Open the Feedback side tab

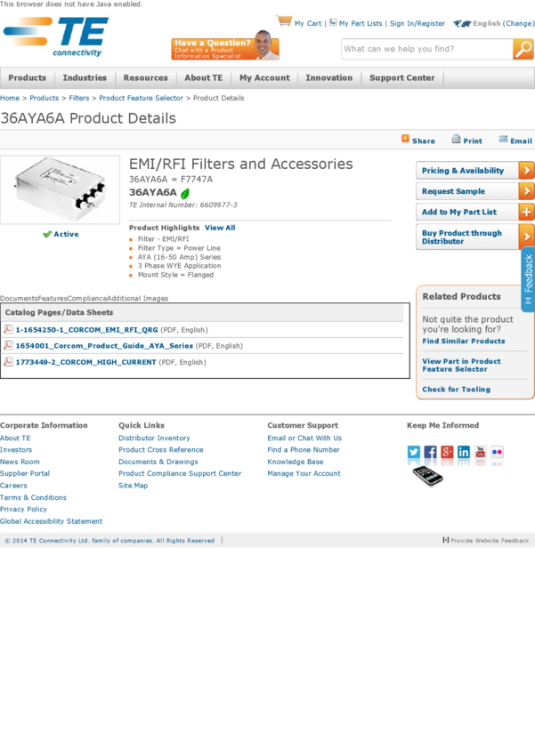[528, 280]
